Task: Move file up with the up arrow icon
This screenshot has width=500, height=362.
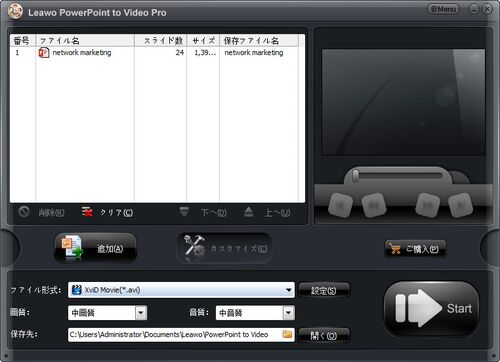Action: click(248, 212)
